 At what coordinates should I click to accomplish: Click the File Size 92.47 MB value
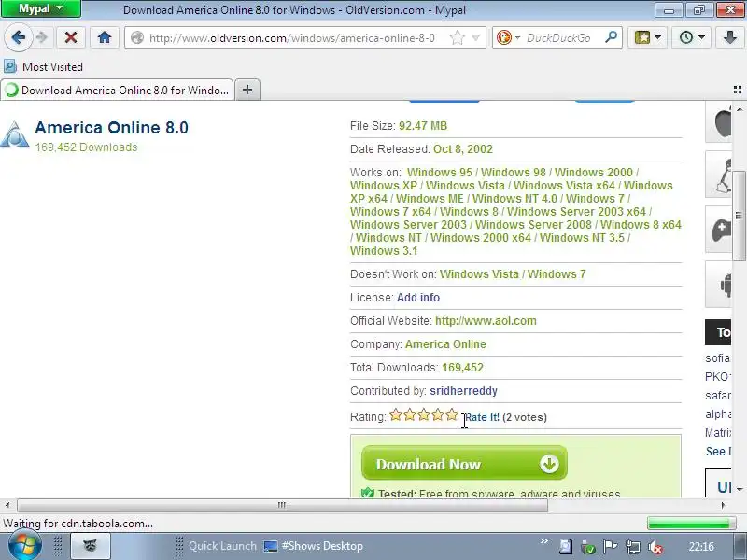click(x=423, y=126)
